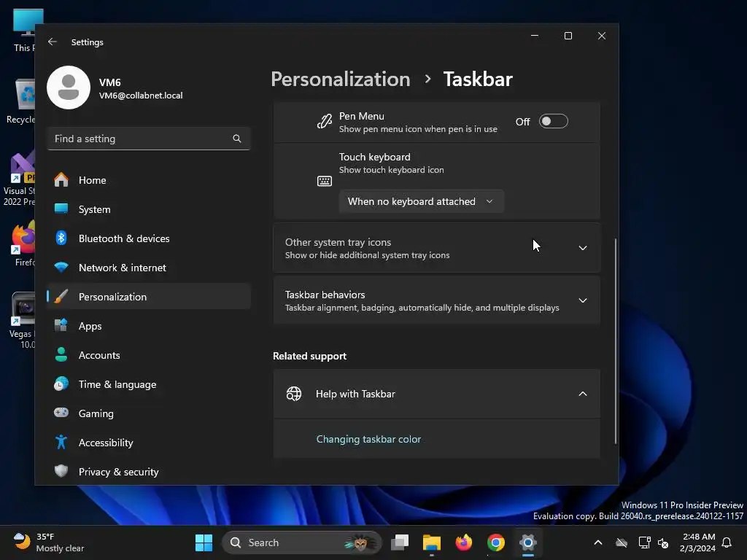Click the Find a setting search field

click(149, 139)
